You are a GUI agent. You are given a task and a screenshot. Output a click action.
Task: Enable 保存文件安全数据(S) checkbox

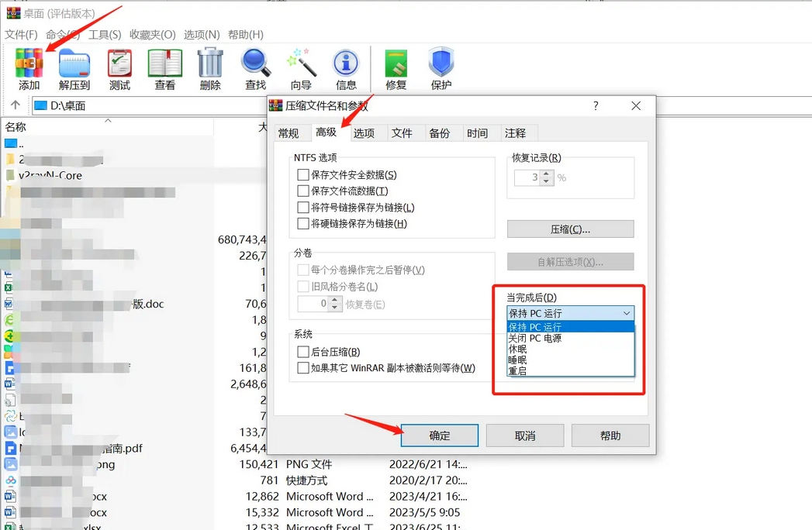click(303, 175)
